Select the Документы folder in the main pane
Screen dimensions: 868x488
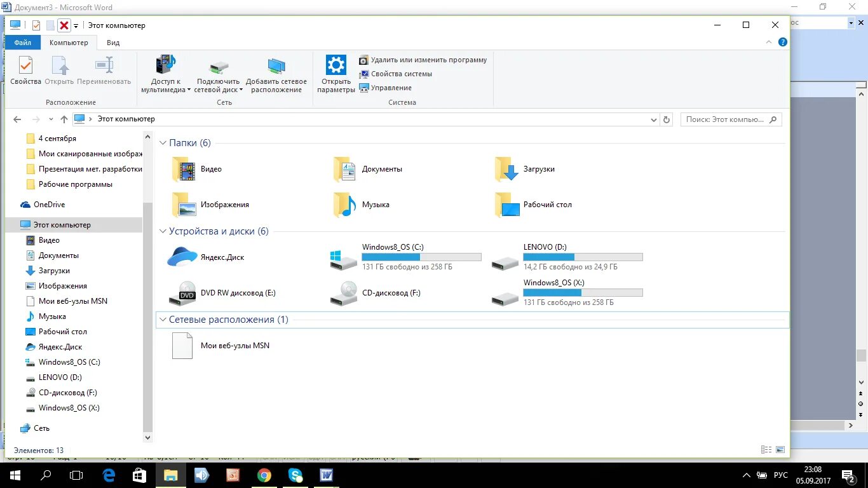(x=368, y=169)
